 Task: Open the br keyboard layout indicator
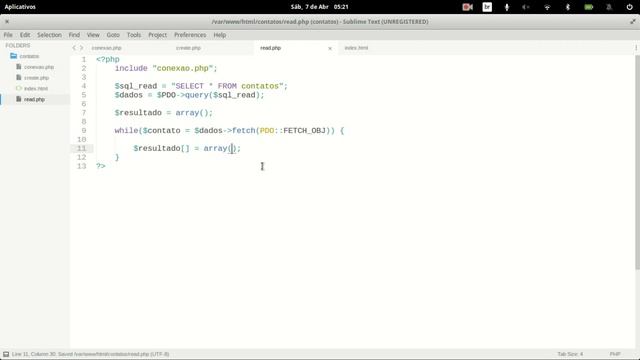click(x=487, y=7)
